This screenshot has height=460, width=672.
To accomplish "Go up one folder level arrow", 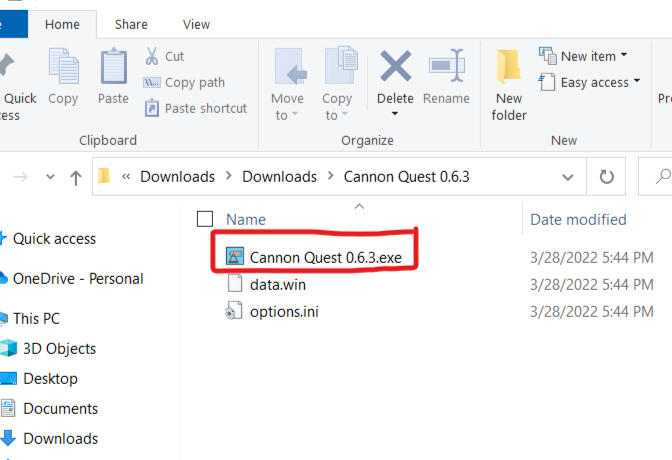I will coord(75,177).
